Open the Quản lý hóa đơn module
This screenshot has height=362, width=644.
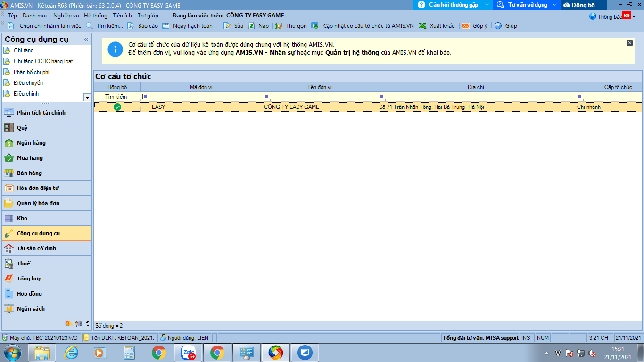pyautogui.click(x=47, y=203)
